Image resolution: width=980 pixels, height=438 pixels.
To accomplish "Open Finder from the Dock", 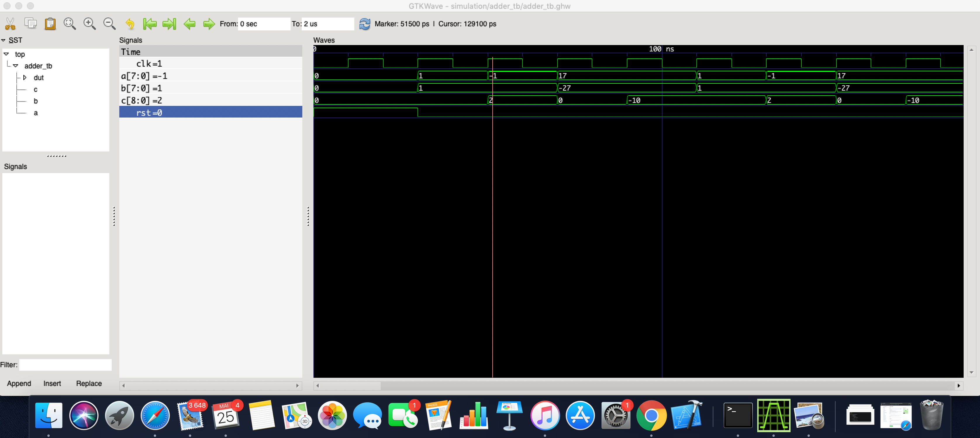I will point(48,415).
